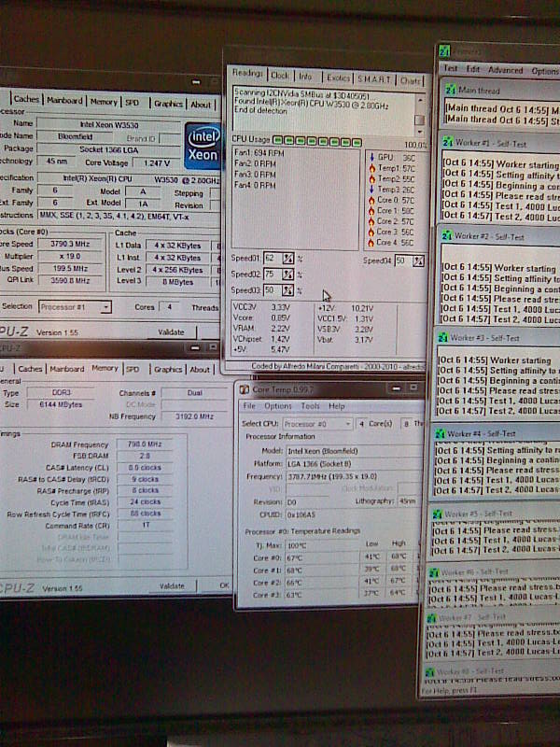
Task: Click the Speed03 spinner arrows in SpeedFan
Action: pos(287,290)
